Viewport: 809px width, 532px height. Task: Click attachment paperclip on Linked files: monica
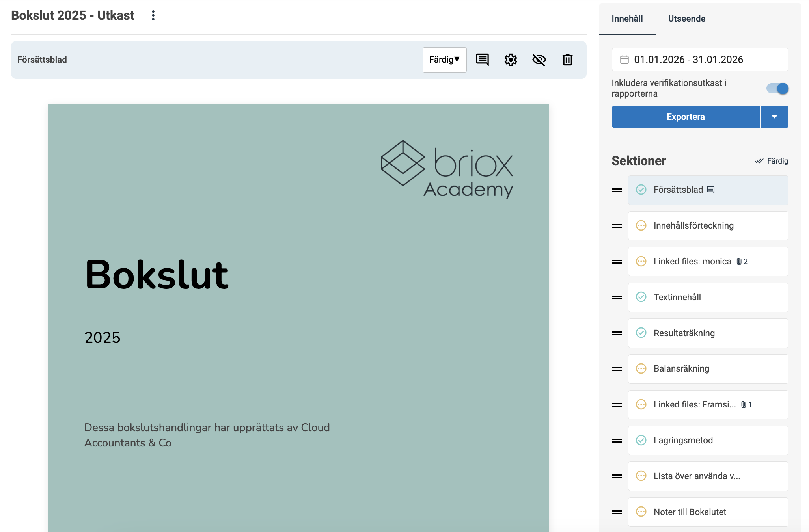tap(739, 262)
